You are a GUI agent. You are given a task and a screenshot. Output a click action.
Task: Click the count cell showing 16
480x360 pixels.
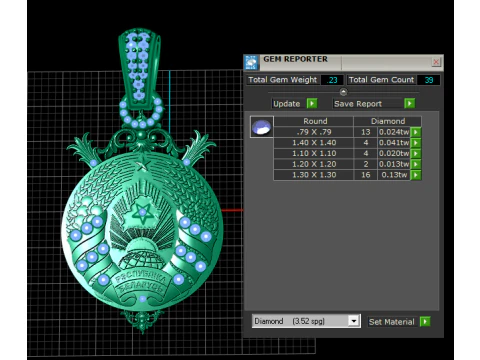tap(366, 175)
